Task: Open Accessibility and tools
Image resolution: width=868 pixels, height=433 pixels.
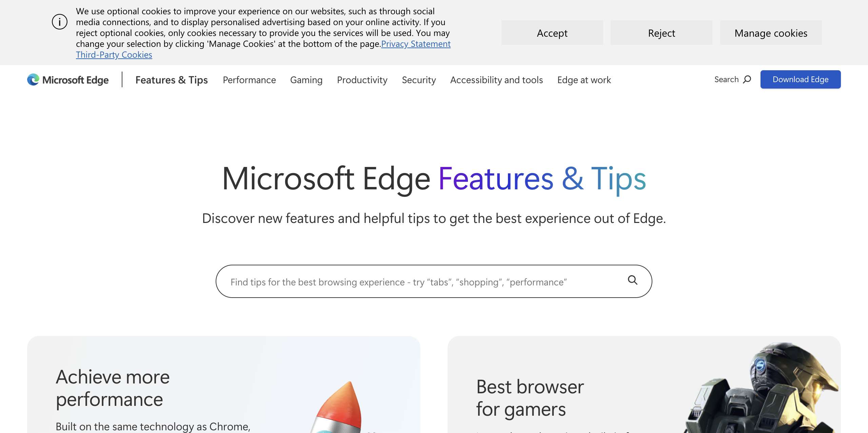Action: pos(496,80)
